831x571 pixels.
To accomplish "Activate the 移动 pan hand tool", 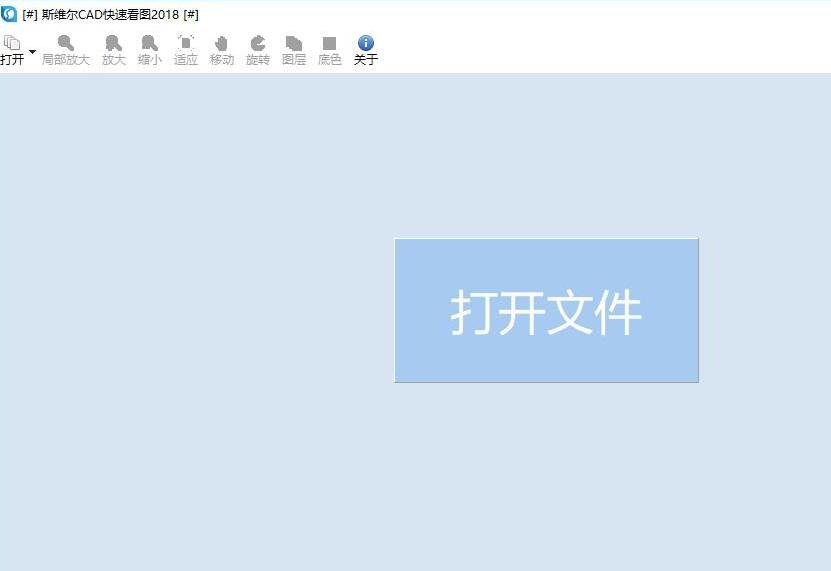I will (222, 50).
